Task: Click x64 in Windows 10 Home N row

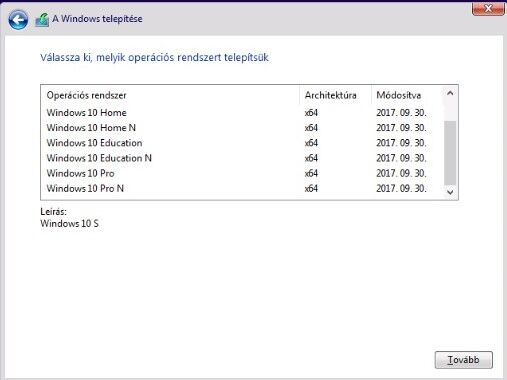Action: (x=311, y=128)
